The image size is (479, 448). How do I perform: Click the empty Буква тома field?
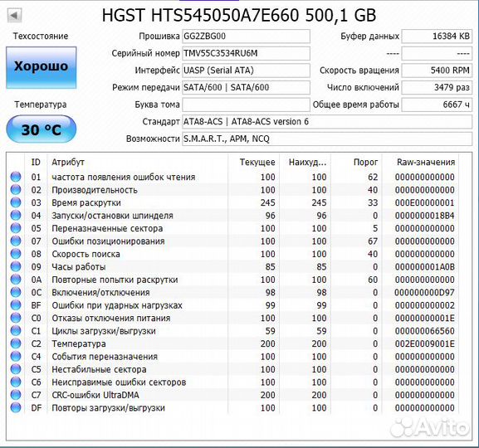pyautogui.click(x=246, y=105)
